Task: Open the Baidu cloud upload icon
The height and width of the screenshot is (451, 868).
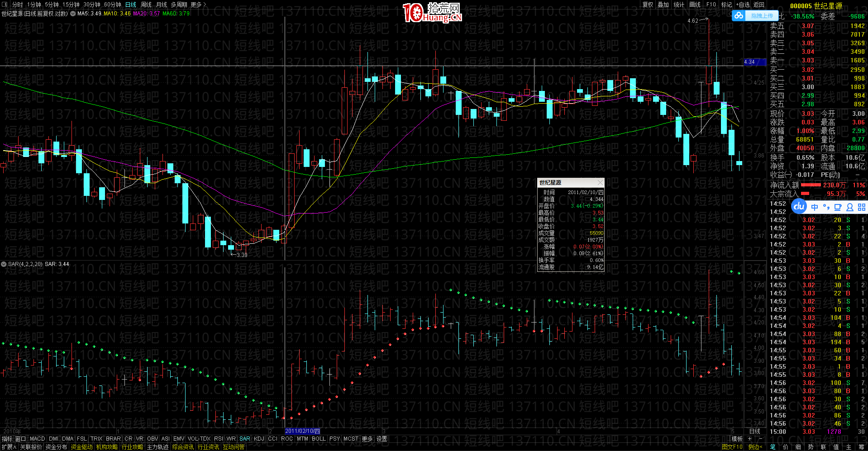Action: pos(739,16)
